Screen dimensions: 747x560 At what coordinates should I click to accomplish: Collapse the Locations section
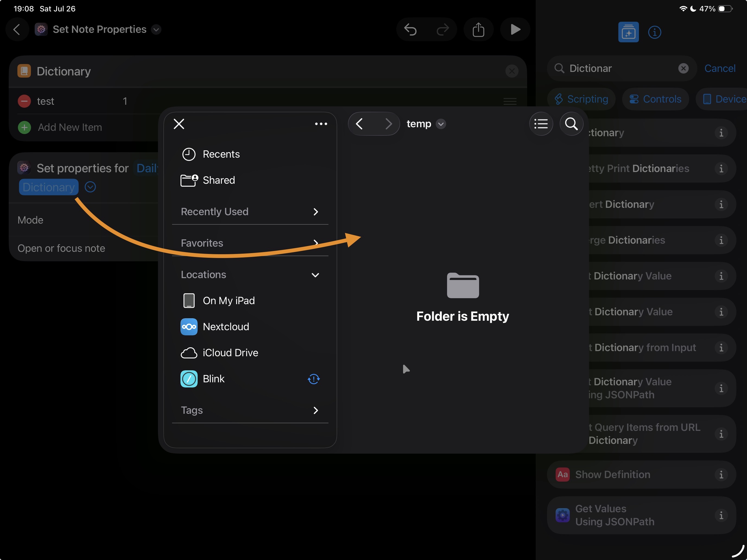click(x=315, y=275)
